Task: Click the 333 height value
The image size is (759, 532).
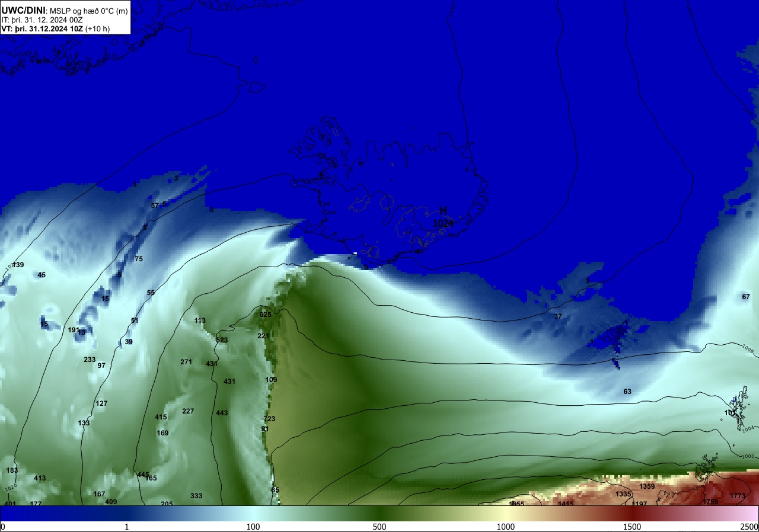Action: pos(196,496)
